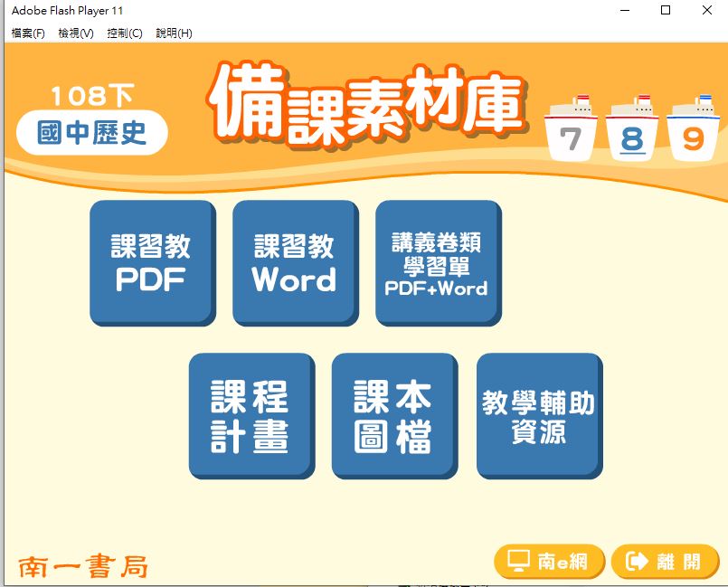Open the 說明(H) menu
Screen dimensions: 728x587
coord(174,33)
